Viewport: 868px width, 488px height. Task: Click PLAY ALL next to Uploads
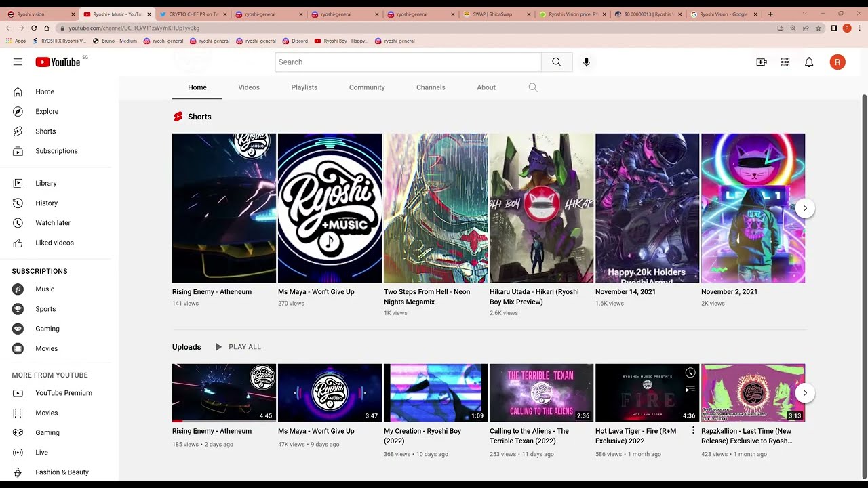[237, 347]
